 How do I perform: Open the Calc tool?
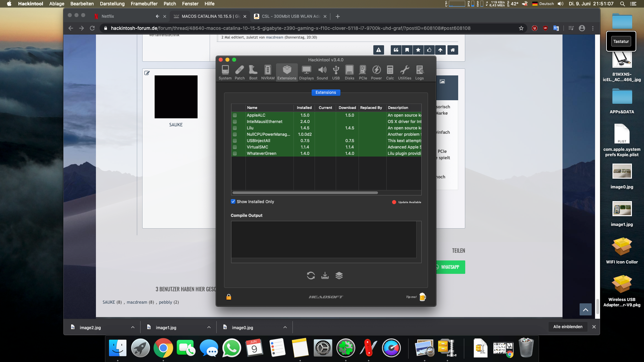[x=390, y=72]
